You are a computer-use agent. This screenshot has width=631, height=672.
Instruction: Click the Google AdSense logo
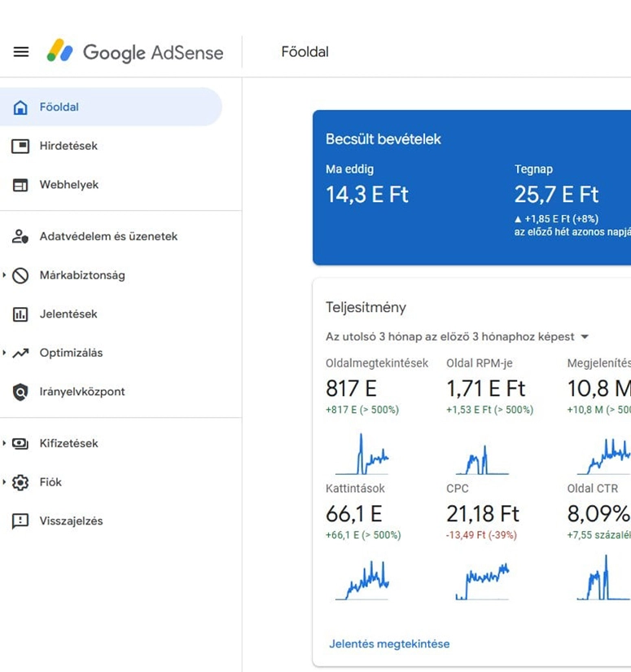tap(134, 52)
